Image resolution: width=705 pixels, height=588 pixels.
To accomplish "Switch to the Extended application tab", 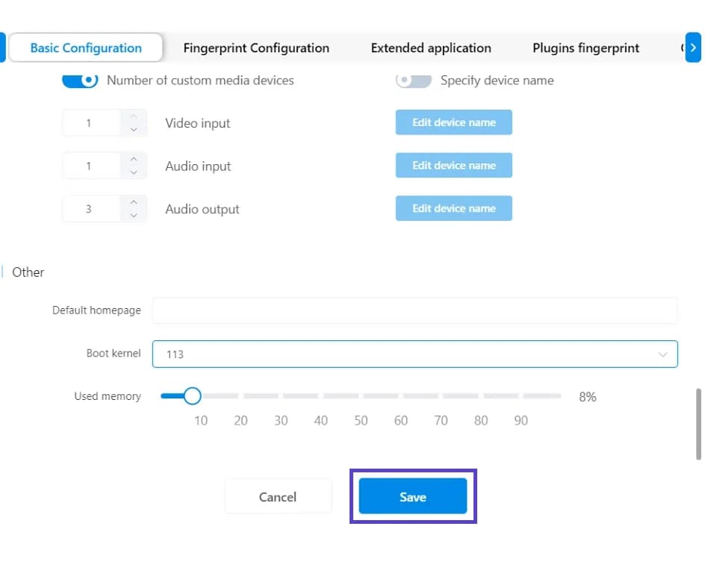I will point(431,48).
